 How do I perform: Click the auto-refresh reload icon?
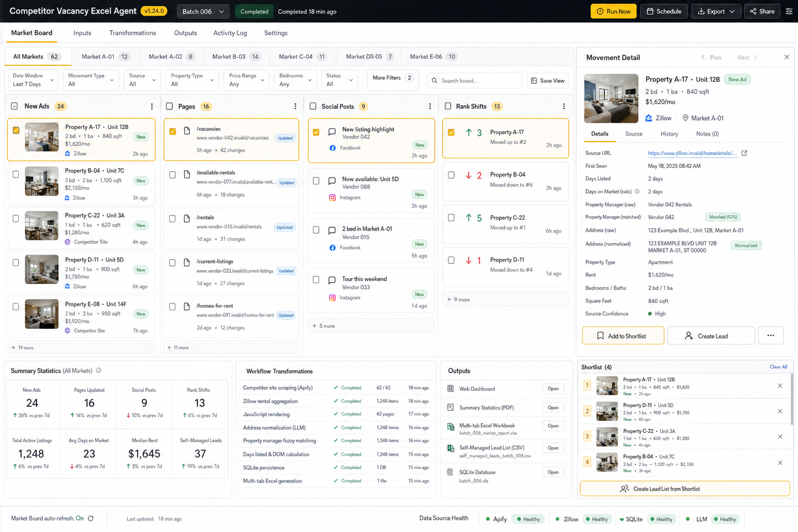click(x=91, y=518)
